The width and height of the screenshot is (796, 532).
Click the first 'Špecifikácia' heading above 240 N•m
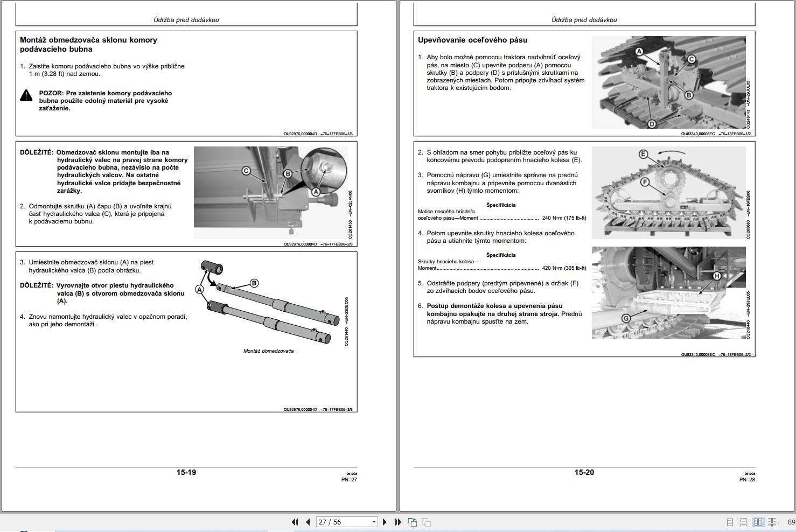coord(501,205)
